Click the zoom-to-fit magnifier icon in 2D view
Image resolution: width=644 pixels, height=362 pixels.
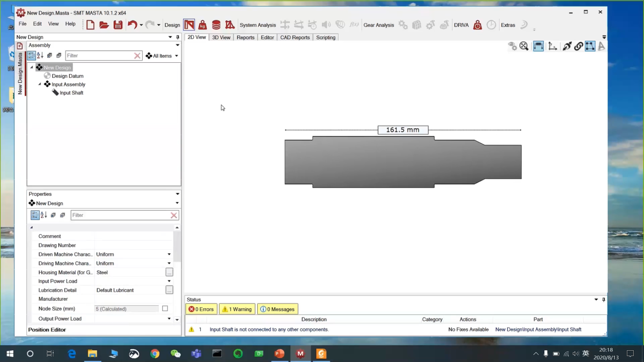pyautogui.click(x=524, y=47)
